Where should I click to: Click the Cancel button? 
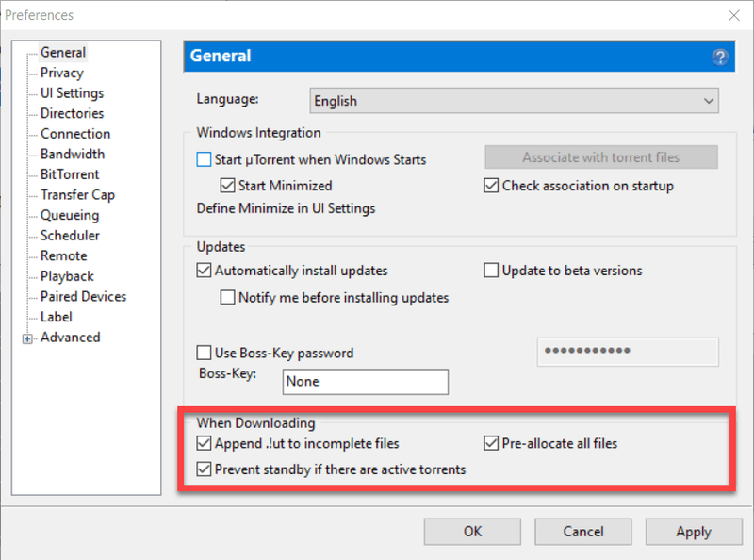[x=582, y=532]
